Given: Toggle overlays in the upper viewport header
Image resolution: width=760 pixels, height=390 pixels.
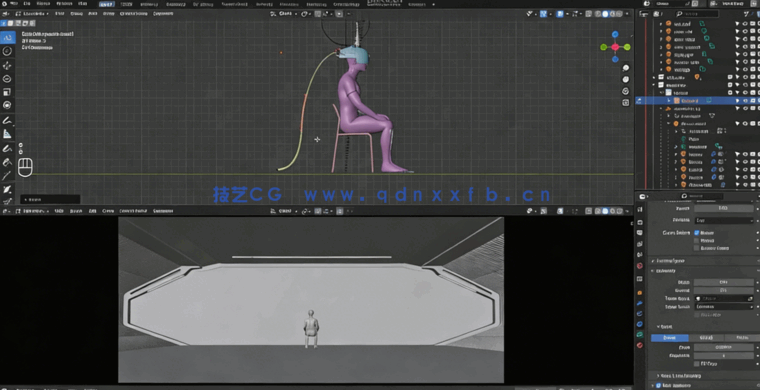Looking at the screenshot, I should (x=559, y=14).
